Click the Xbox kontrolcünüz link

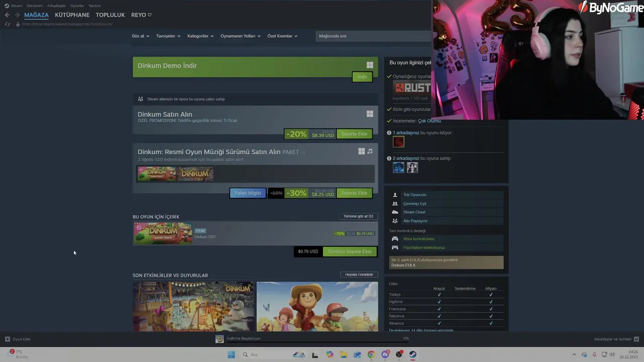[x=419, y=239]
